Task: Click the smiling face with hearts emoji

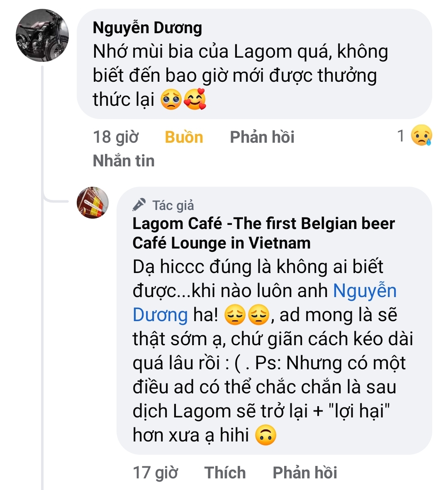Action: click(195, 100)
